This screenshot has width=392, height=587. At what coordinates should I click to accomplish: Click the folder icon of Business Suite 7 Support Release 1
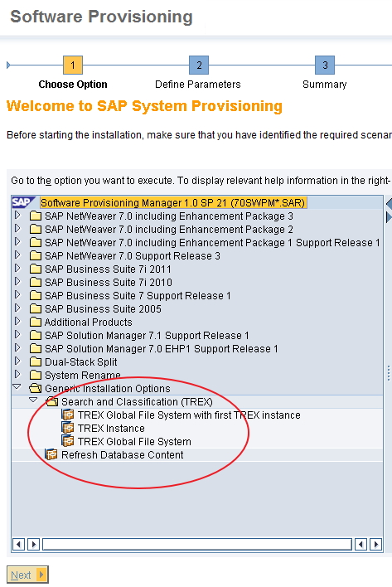36,296
